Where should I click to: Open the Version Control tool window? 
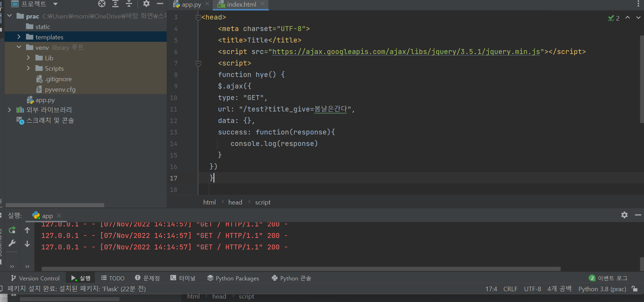(x=35, y=278)
